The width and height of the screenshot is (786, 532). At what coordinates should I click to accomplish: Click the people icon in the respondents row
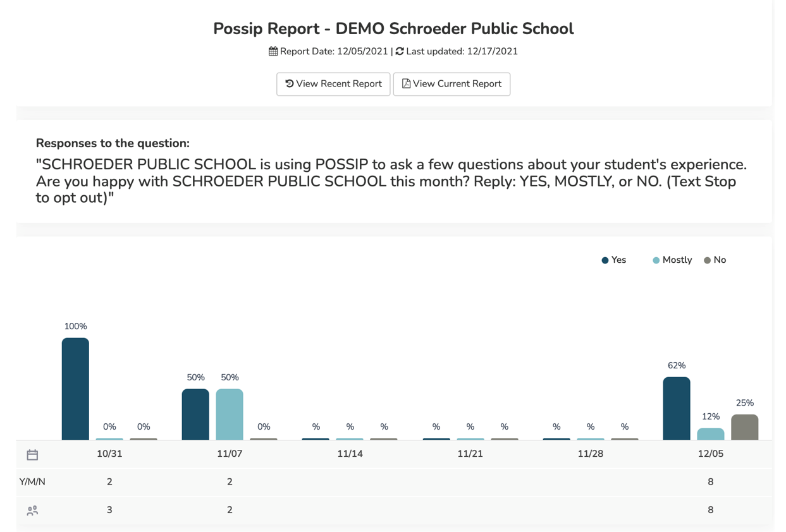(x=32, y=510)
